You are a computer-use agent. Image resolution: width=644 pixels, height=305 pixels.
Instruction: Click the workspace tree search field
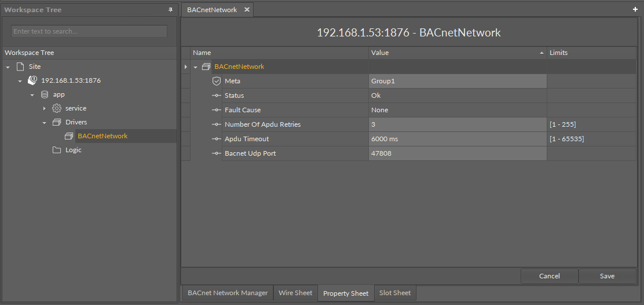coord(89,31)
